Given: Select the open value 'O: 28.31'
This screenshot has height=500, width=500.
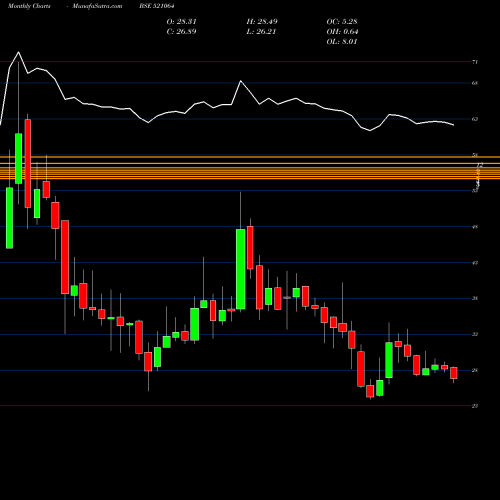Looking at the screenshot, I should coord(182,22).
